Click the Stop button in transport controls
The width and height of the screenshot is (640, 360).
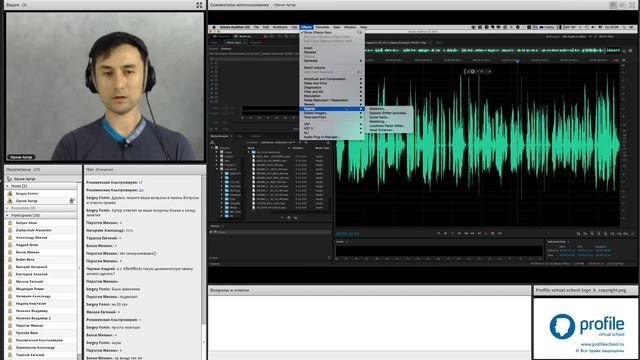(439, 233)
